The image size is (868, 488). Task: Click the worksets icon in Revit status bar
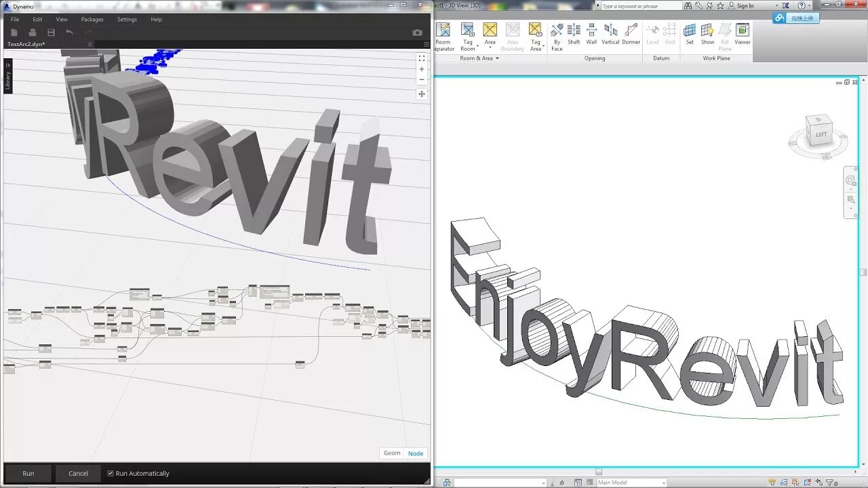point(447,483)
